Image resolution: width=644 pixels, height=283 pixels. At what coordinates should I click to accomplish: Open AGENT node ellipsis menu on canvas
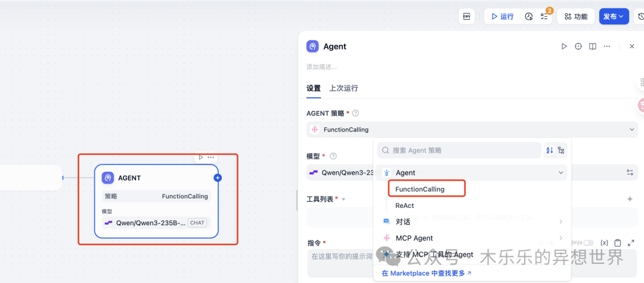point(210,157)
